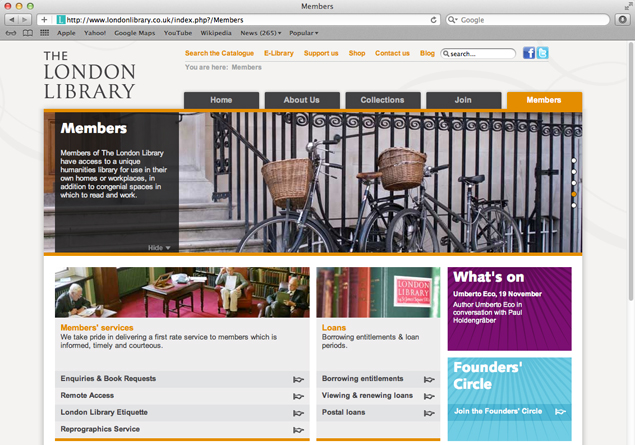Viewport: 635px width, 445px height.
Task: Click The London Library logo
Action: [x=89, y=75]
